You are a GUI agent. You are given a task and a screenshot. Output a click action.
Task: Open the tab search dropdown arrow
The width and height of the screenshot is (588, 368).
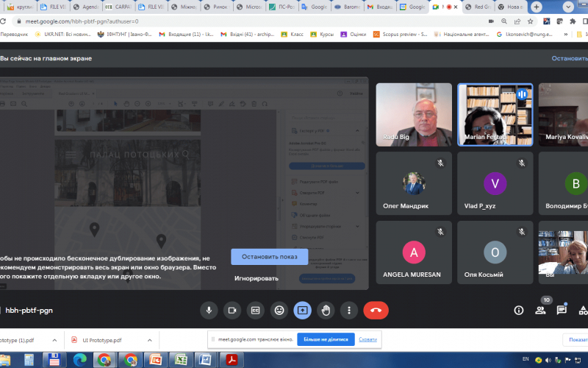[568, 7]
